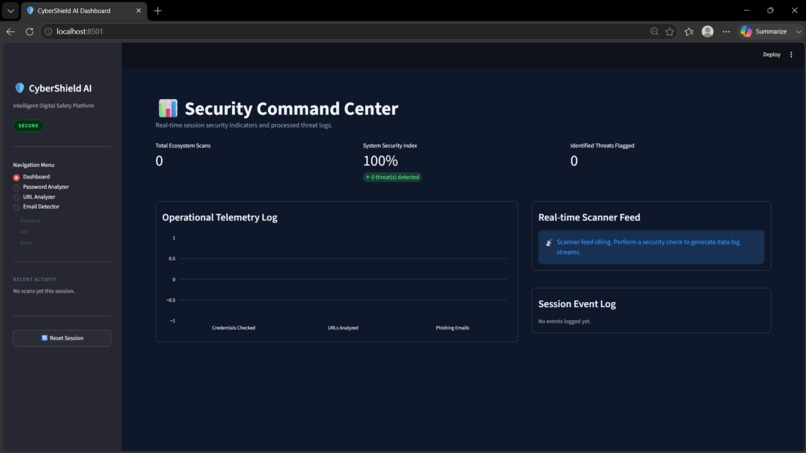Image resolution: width=806 pixels, height=453 pixels.
Task: Click the Phishing Emails axis label
Action: coord(452,328)
